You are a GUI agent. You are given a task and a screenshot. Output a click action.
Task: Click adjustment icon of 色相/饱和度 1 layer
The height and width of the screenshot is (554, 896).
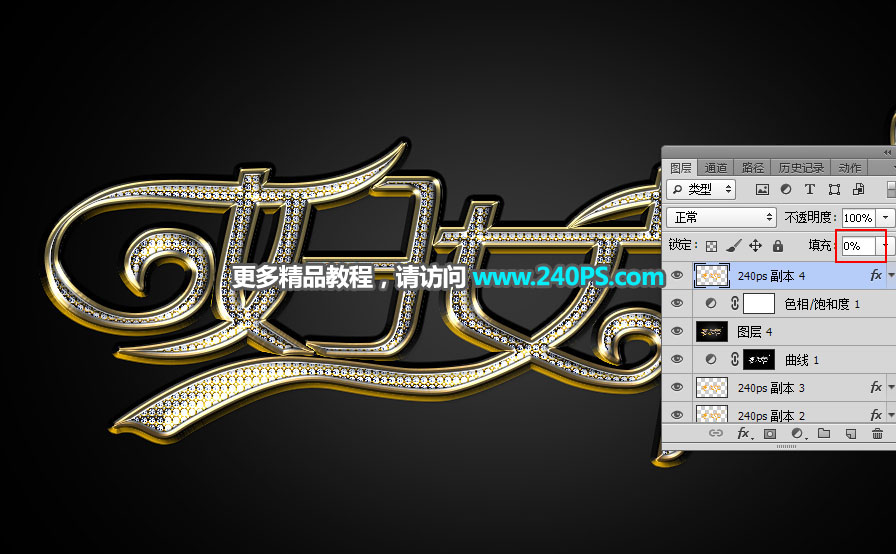pyautogui.click(x=711, y=303)
